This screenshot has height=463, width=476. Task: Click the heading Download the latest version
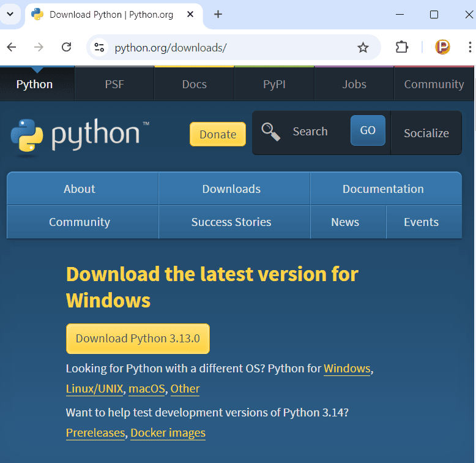212,287
